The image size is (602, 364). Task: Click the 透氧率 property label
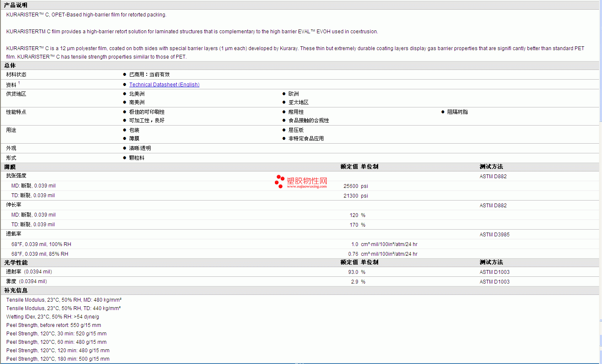pos(13,234)
